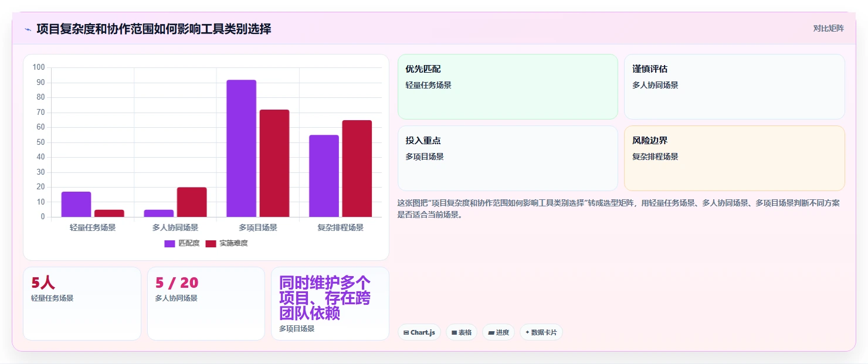Select the 5人 stat card
868x364 pixels.
pyautogui.click(x=82, y=304)
